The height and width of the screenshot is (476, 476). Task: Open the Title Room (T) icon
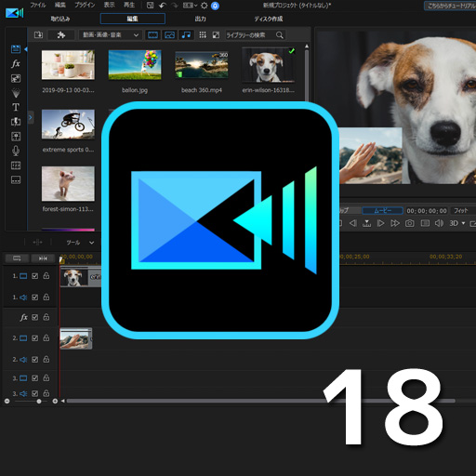point(16,107)
